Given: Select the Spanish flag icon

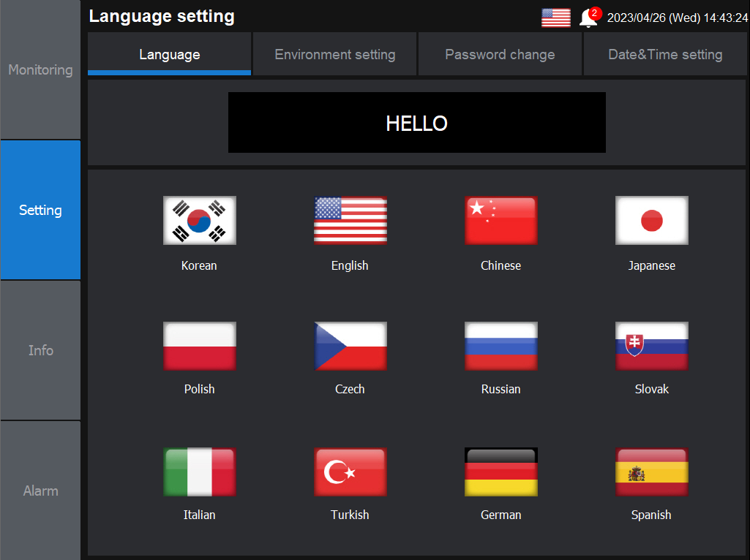Looking at the screenshot, I should point(651,472).
